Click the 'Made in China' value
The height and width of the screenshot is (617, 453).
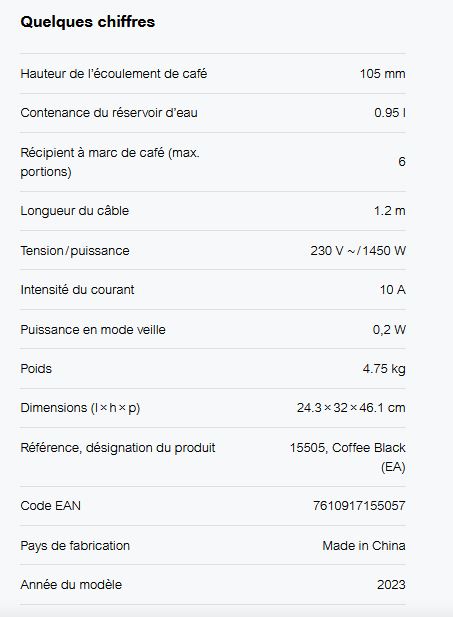pyautogui.click(x=364, y=545)
